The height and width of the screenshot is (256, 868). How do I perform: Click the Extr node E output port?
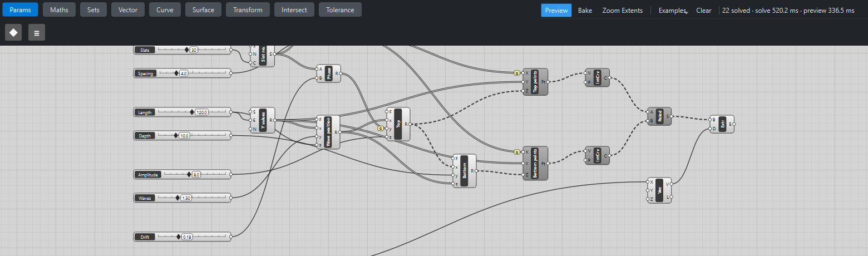734,124
